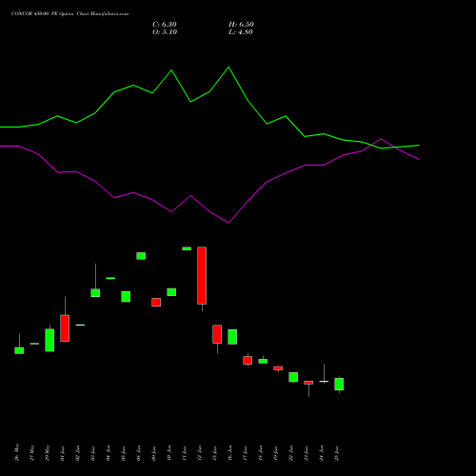Click the purple indicator line's lowest trough
This screenshot has width=476, height=476.
click(228, 223)
